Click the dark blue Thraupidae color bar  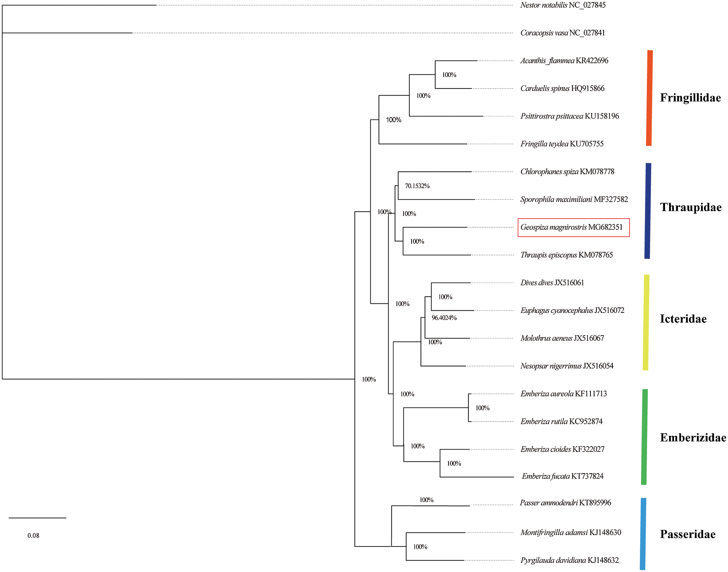pyautogui.click(x=648, y=211)
